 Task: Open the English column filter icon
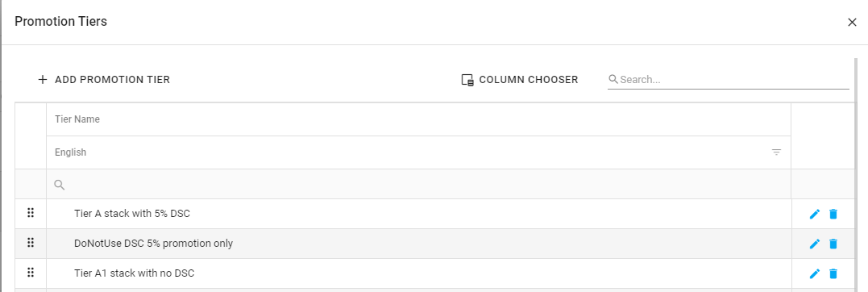776,152
